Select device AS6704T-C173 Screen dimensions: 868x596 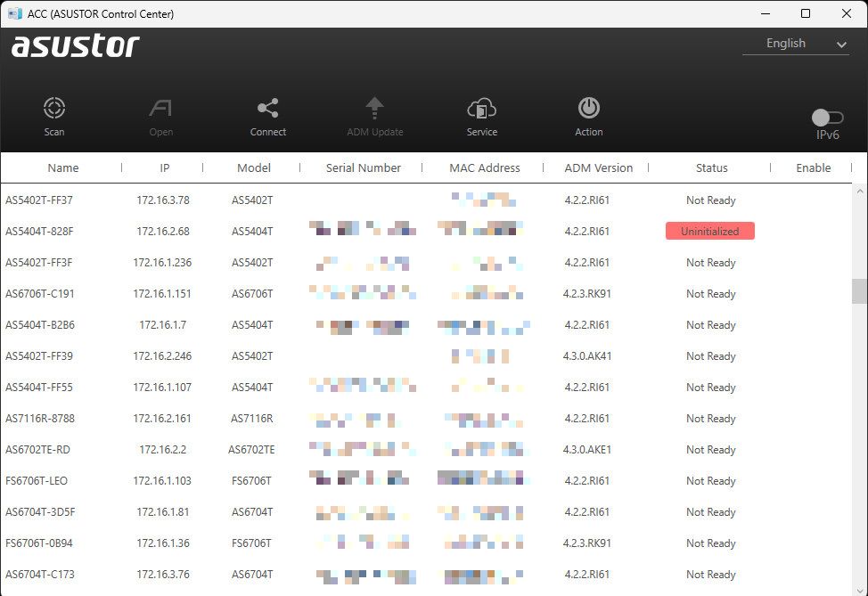(x=40, y=575)
